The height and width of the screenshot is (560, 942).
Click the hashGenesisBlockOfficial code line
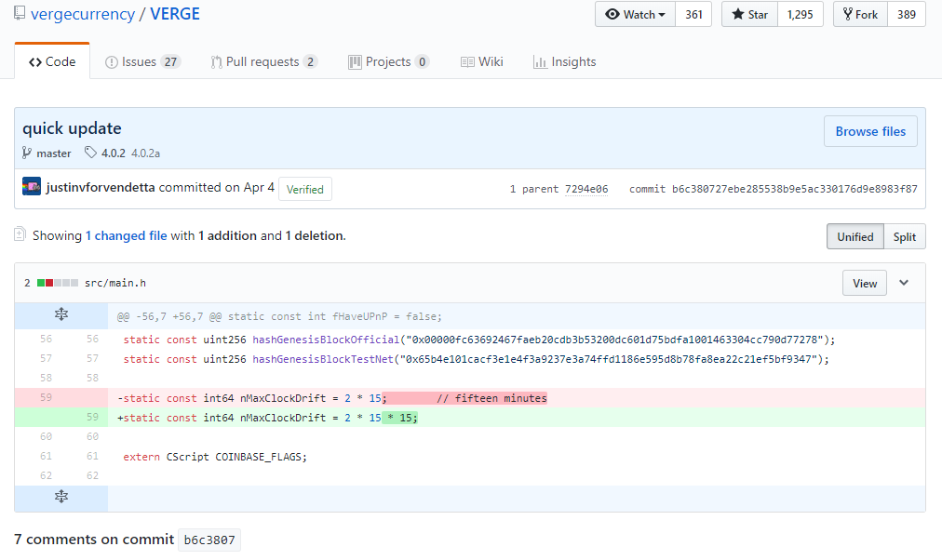479,340
